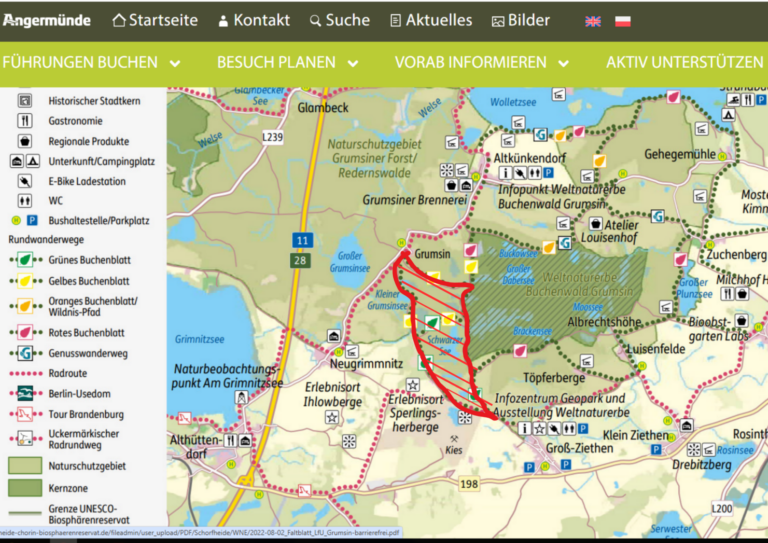Image resolution: width=768 pixels, height=543 pixels.
Task: Click Uckermärkischer Radrundweg legend icon
Action: tap(24, 439)
